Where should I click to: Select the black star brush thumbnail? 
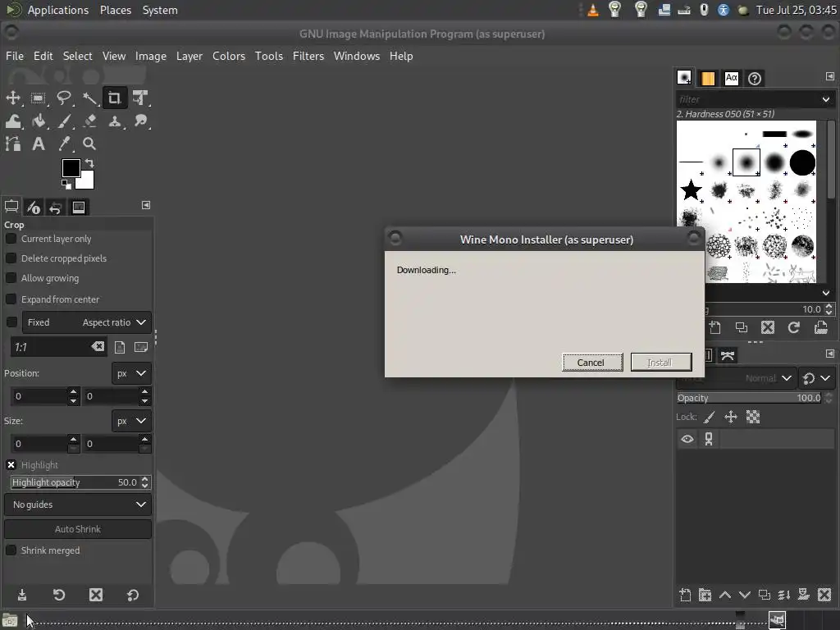pos(691,189)
